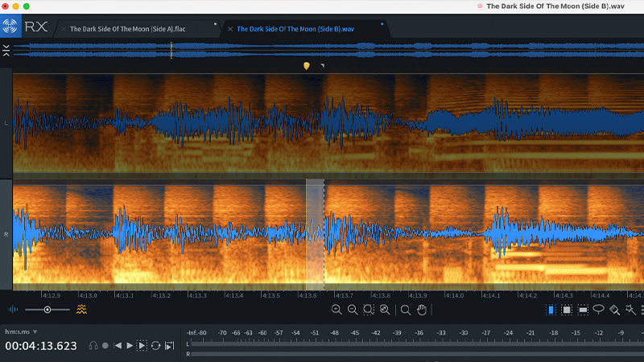Select the Time selection tool
The height and width of the screenshot is (362, 644).
pyautogui.click(x=551, y=310)
